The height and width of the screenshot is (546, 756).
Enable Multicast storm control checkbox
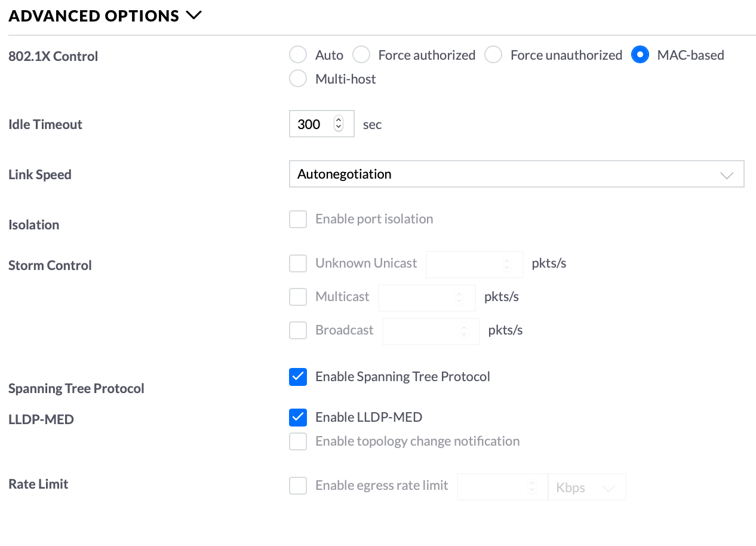(x=298, y=297)
